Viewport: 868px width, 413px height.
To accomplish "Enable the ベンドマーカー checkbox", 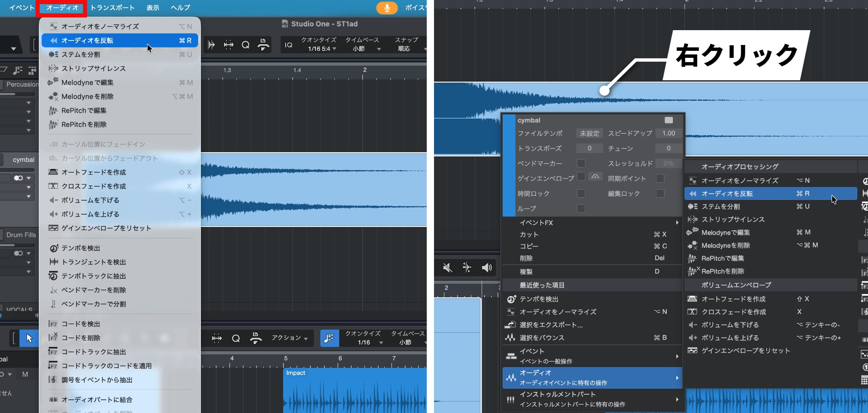I will tap(581, 163).
